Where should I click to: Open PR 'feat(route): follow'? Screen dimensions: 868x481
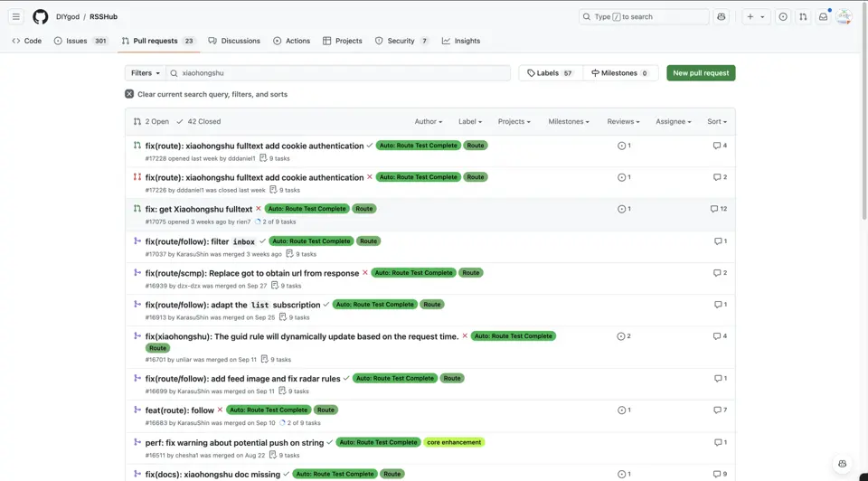tap(179, 410)
